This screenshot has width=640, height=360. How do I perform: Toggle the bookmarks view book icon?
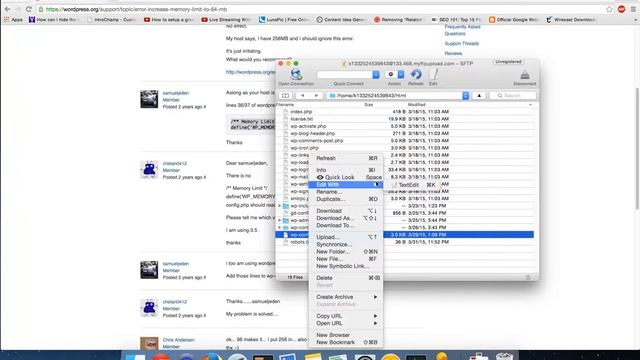(x=285, y=96)
